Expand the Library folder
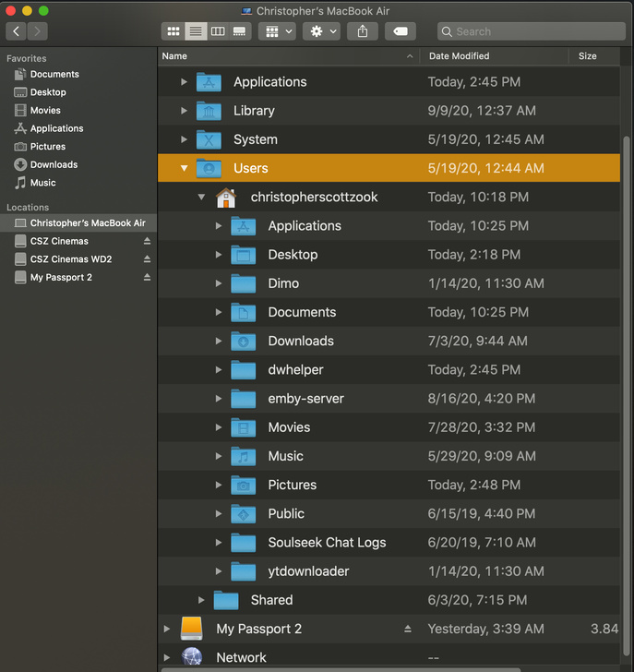 click(184, 110)
